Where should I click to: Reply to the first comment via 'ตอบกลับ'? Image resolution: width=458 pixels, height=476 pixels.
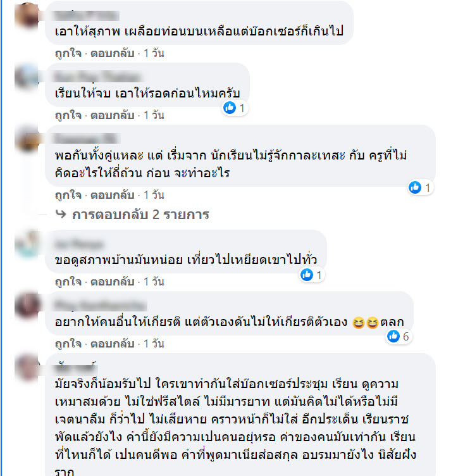point(112,53)
